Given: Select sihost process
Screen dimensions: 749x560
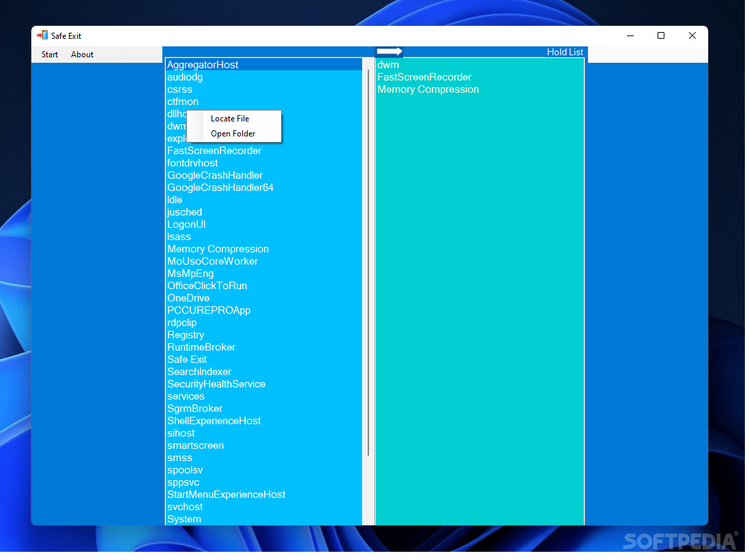Looking at the screenshot, I should pyautogui.click(x=265, y=434).
